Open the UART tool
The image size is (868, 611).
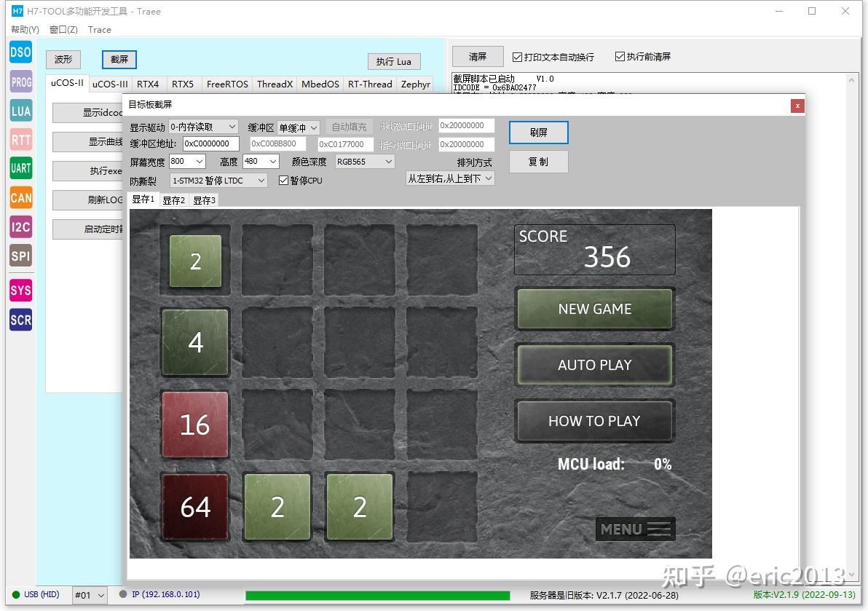(20, 168)
